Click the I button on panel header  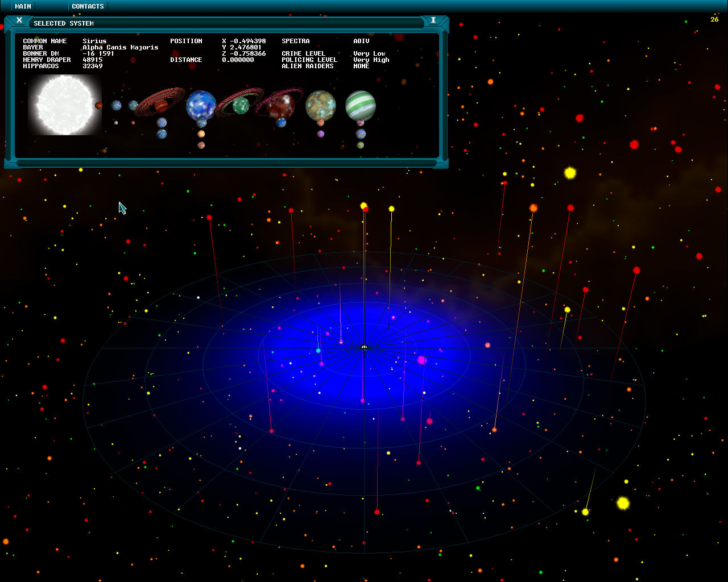[433, 20]
